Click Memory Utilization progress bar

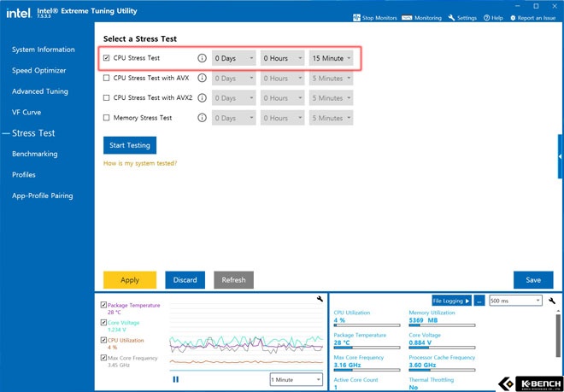pyautogui.click(x=442, y=325)
